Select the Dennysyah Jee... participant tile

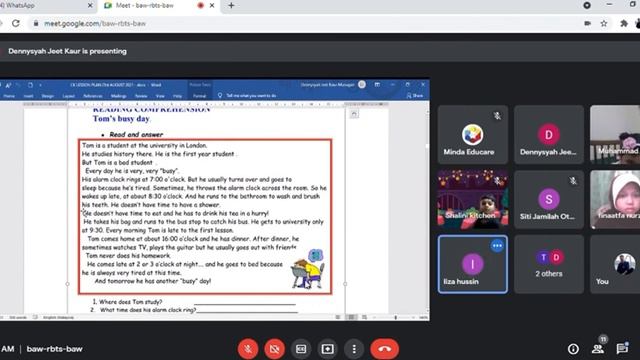[549, 135]
